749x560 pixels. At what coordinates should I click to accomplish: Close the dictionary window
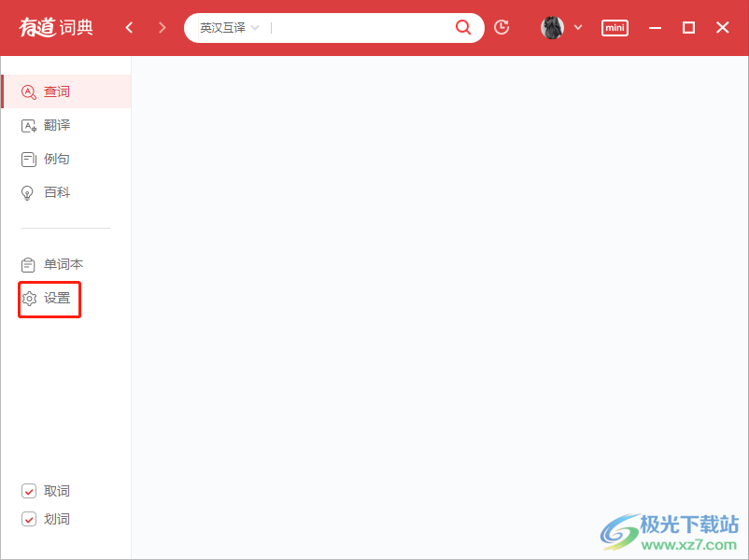coord(723,28)
